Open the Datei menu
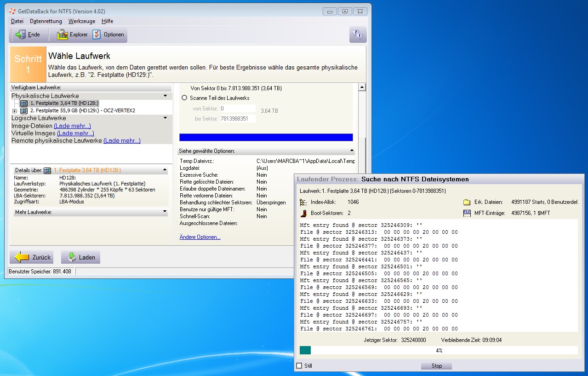 pyautogui.click(x=17, y=21)
